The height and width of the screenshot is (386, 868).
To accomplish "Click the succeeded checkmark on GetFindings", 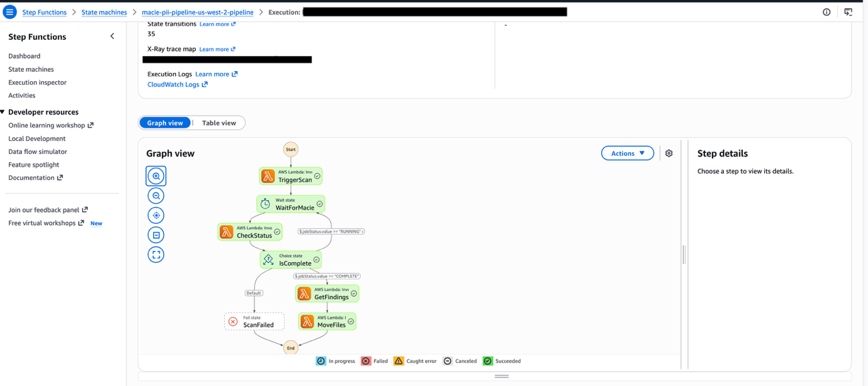I will click(354, 294).
